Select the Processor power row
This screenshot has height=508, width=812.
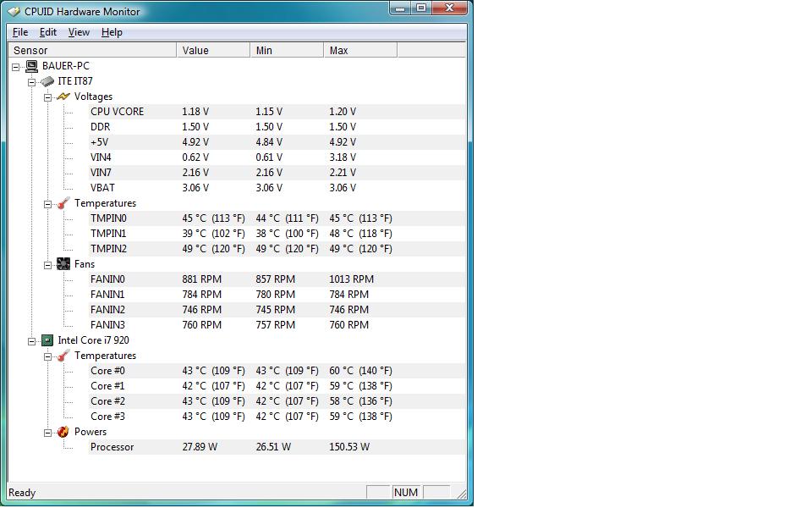coord(277,447)
